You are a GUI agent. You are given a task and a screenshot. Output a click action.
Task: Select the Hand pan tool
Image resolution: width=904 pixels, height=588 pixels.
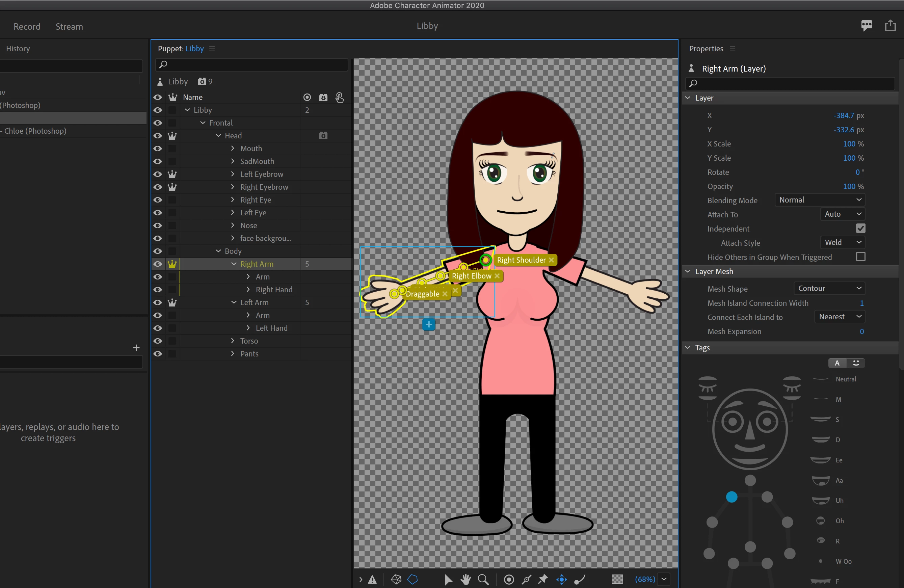(466, 579)
